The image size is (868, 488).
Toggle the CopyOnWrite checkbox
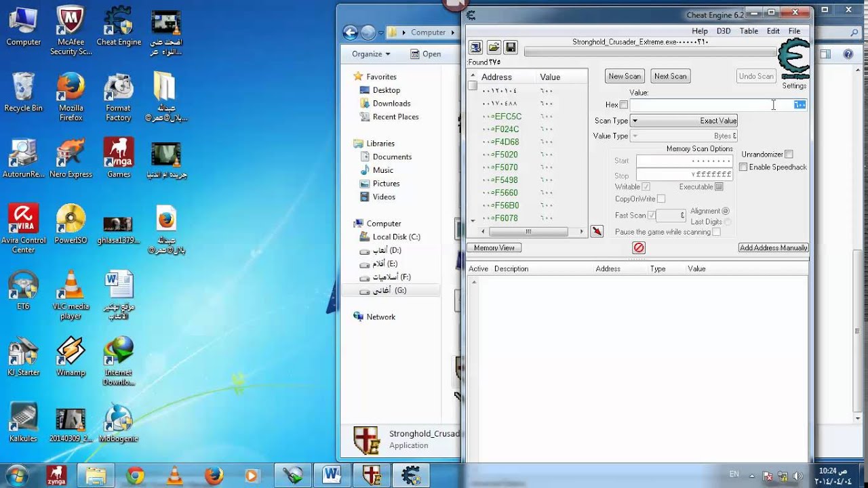click(661, 199)
